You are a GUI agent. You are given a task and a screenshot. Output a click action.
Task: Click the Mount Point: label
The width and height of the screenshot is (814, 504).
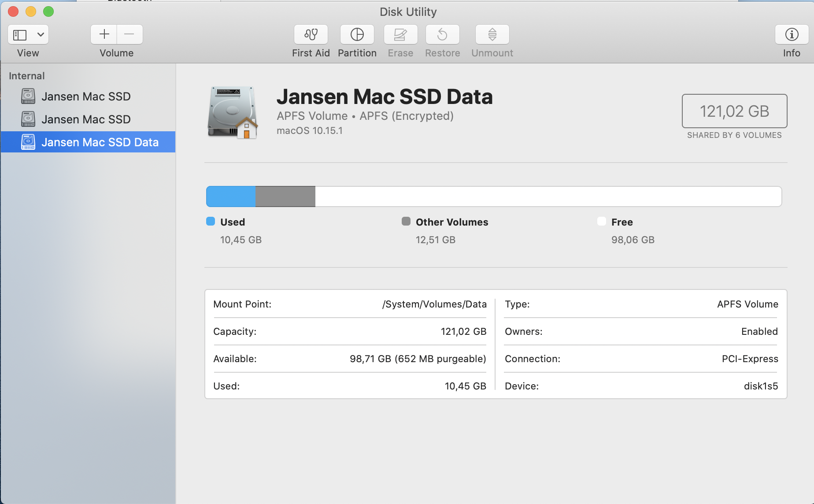(x=242, y=304)
